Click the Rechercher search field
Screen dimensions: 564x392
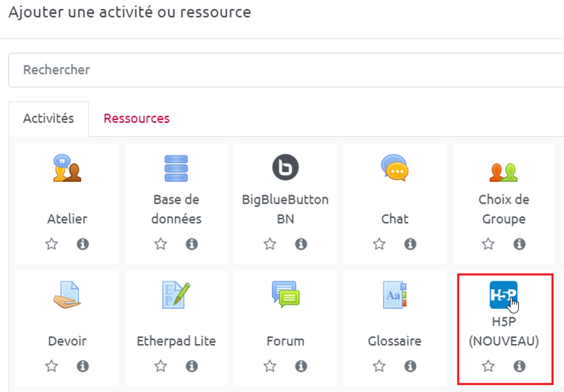click(x=282, y=70)
